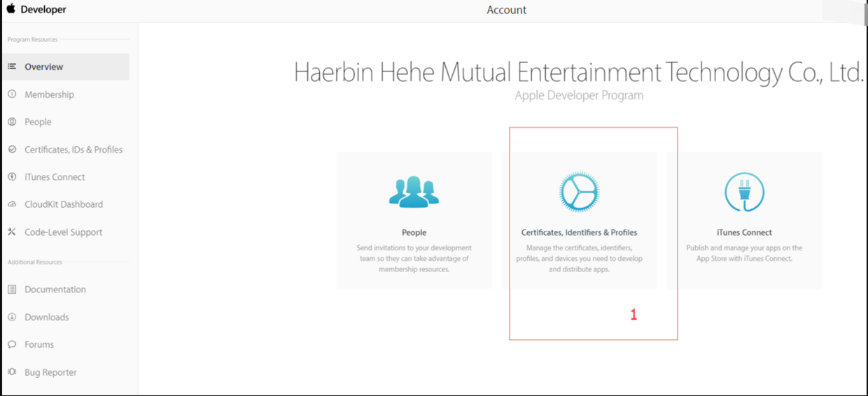This screenshot has height=396, width=868.
Task: Click the Overview list icon in sidebar
Action: tap(12, 66)
